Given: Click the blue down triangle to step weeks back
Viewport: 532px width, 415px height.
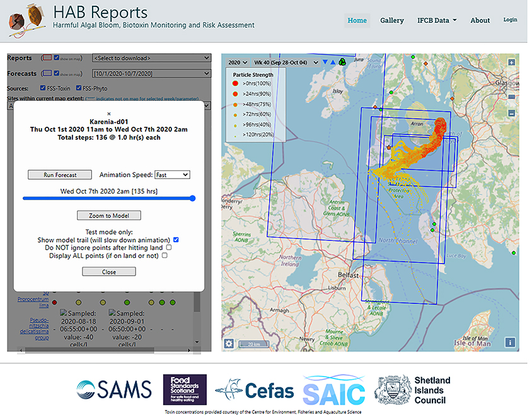Looking at the screenshot, I should (324, 62).
